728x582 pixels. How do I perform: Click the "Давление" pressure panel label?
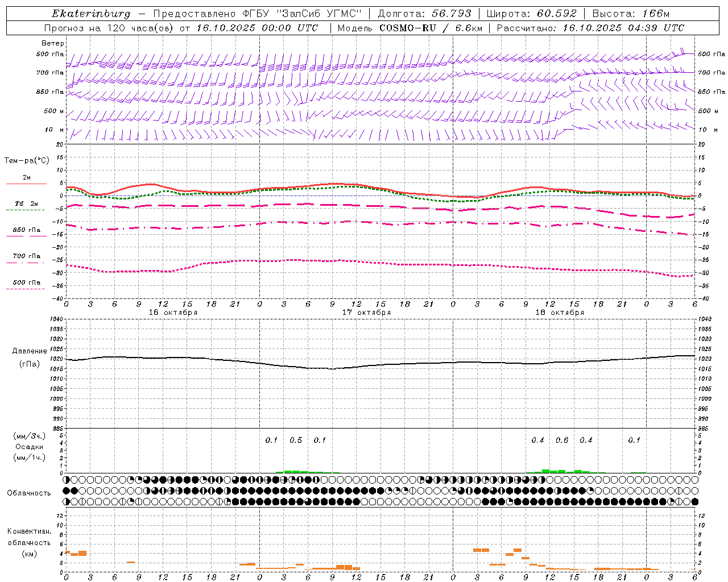[x=30, y=351]
